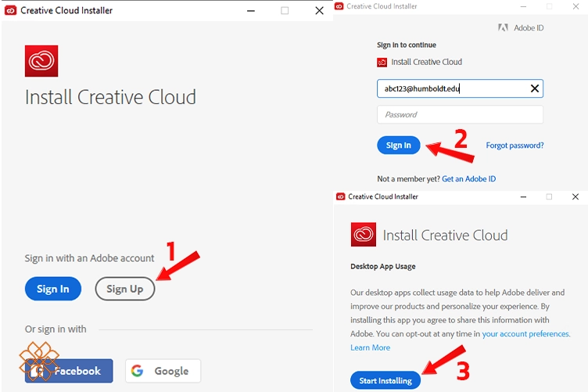Open the Learn More link

(370, 347)
